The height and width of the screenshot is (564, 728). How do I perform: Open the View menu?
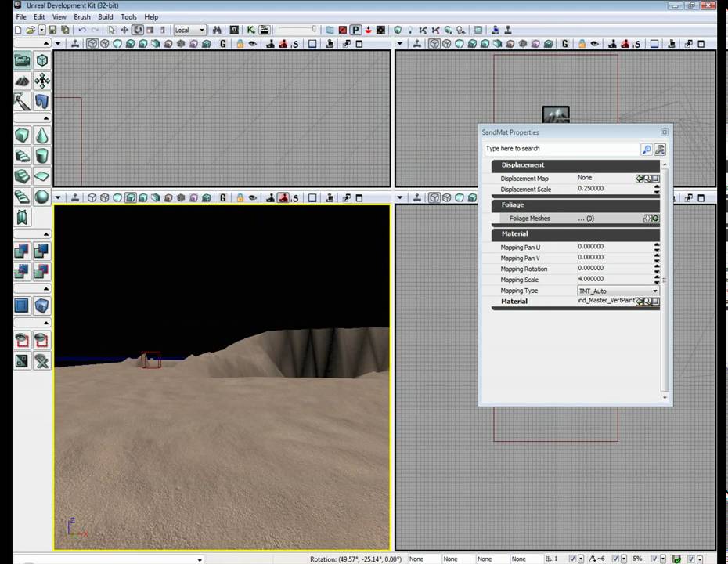[x=59, y=16]
